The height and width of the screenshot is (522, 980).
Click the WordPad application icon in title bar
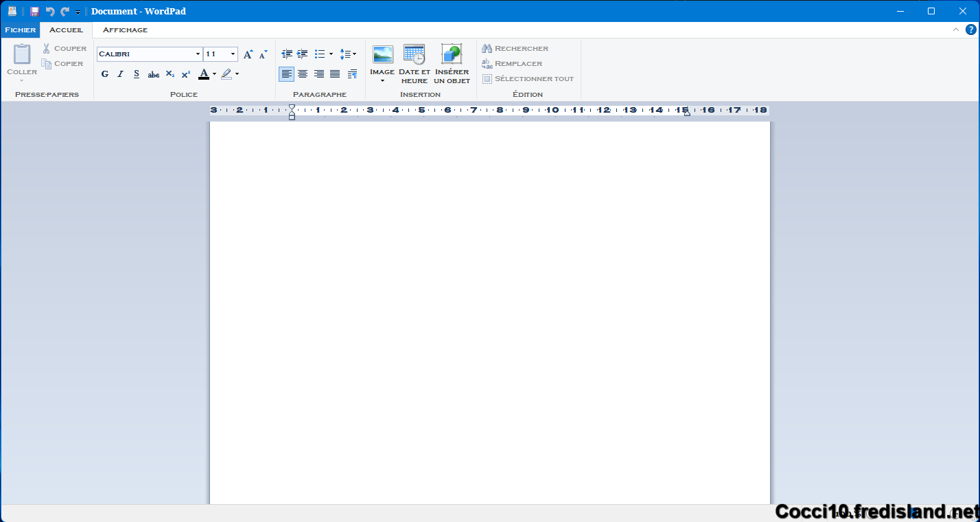pyautogui.click(x=12, y=11)
